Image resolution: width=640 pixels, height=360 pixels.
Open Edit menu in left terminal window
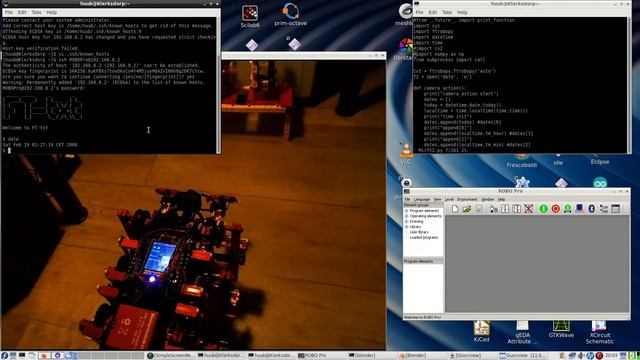click(22, 12)
